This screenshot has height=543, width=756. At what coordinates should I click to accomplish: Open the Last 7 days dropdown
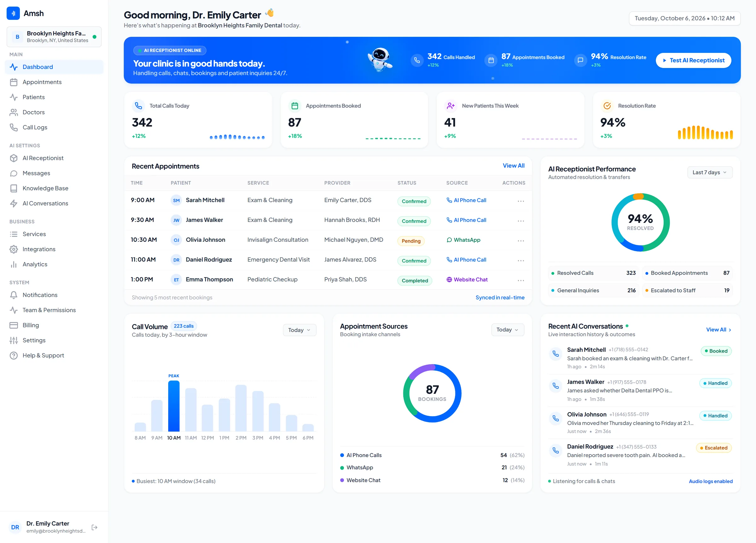pos(710,172)
